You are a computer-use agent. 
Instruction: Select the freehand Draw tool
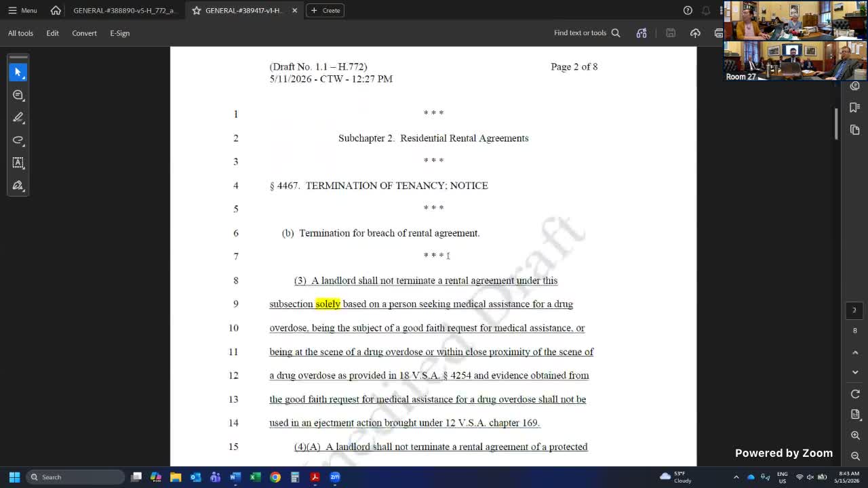click(18, 140)
